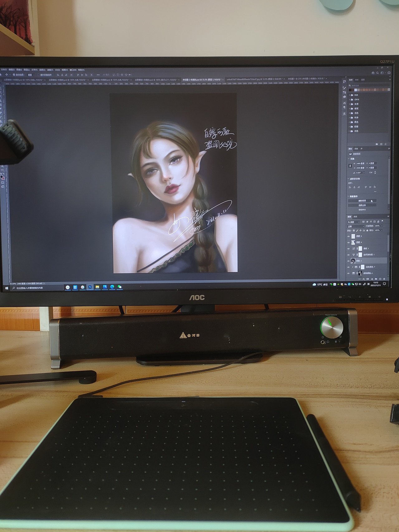This screenshot has width=399, height=532.
Task: Hide the 自然饱和度 1 adjustment layer
Action: (349, 255)
